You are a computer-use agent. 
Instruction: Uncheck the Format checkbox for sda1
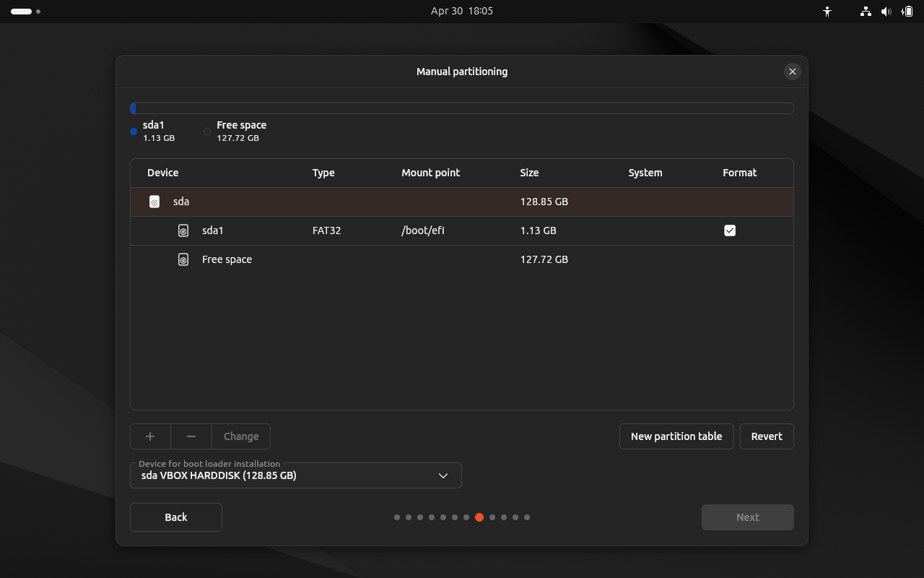pos(730,230)
